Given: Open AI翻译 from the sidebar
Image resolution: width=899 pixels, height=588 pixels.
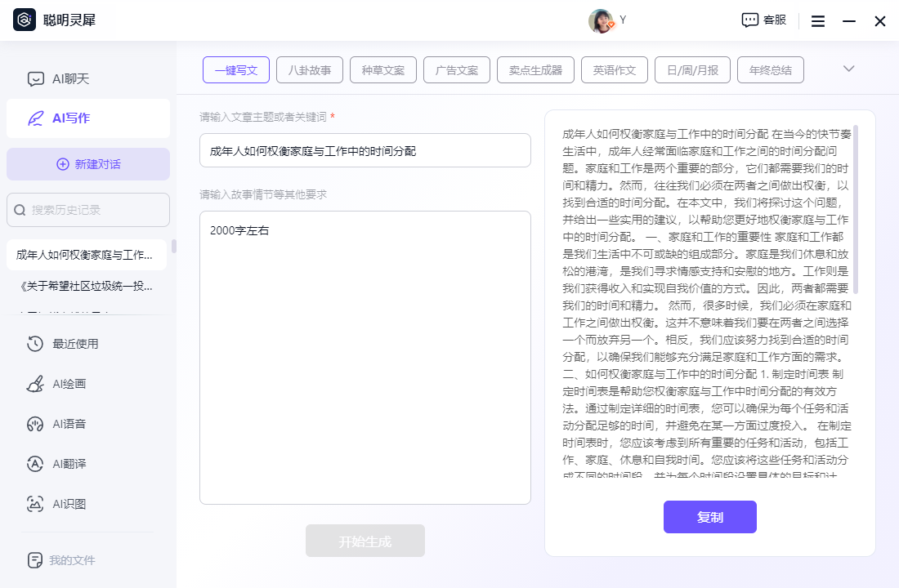Looking at the screenshot, I should click(88, 464).
